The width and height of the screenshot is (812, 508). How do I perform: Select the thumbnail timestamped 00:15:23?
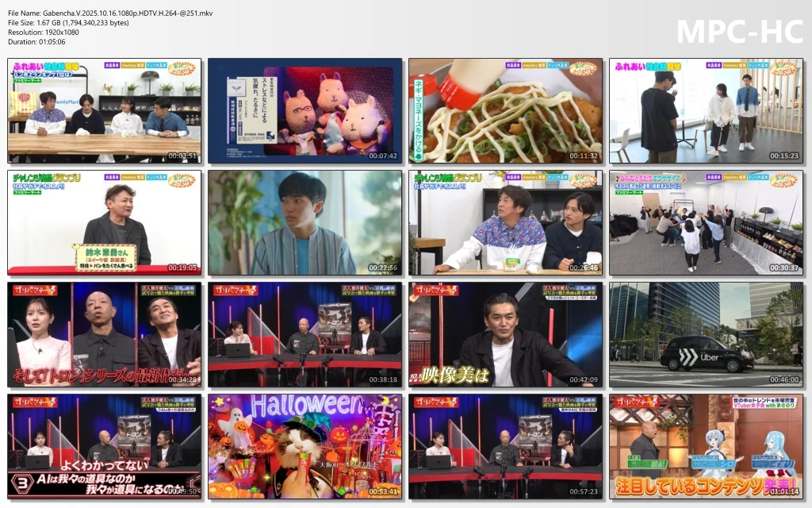pos(706,110)
